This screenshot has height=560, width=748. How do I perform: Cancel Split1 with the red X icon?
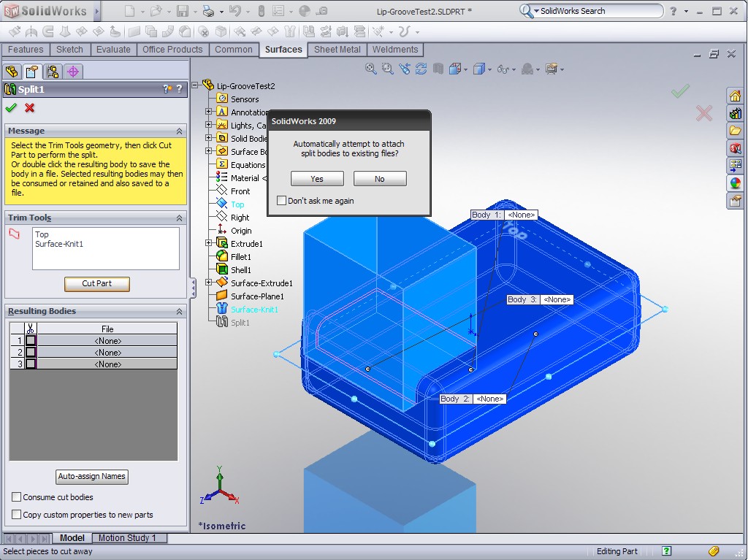[30, 108]
